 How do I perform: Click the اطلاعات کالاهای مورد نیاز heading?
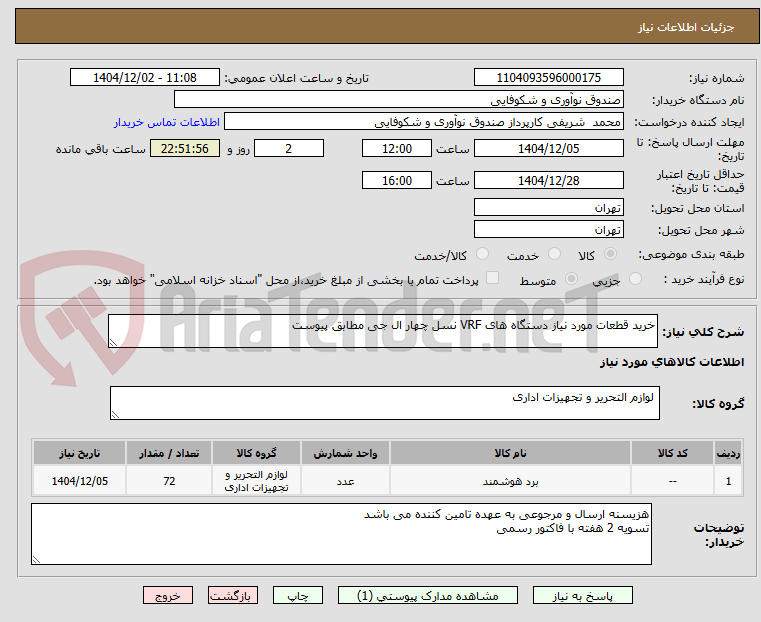click(x=672, y=362)
